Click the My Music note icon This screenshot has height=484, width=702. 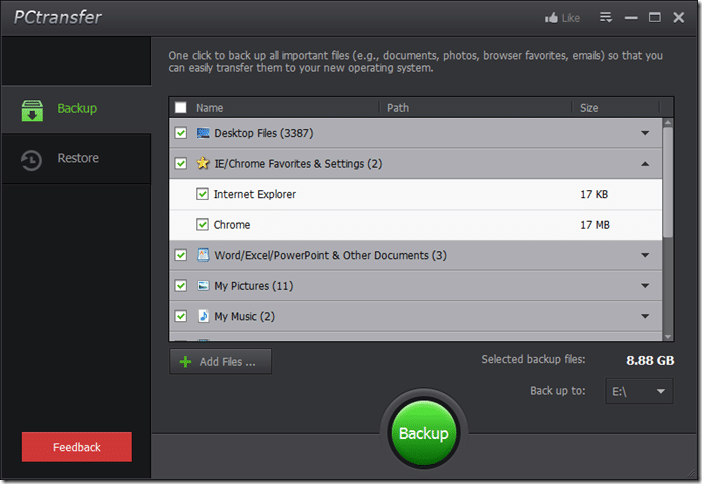pos(203,316)
